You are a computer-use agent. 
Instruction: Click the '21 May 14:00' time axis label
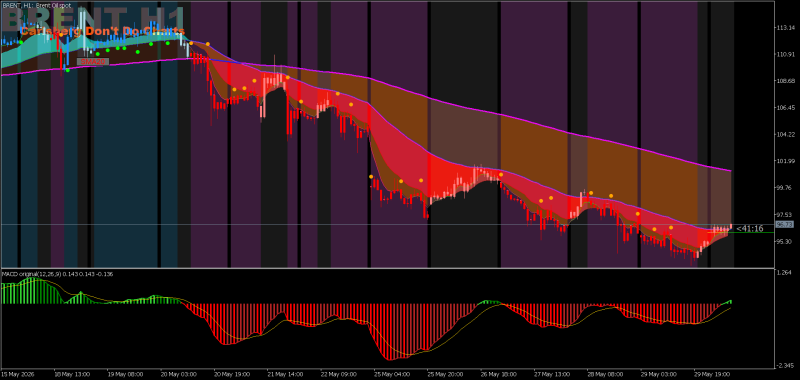(x=284, y=373)
